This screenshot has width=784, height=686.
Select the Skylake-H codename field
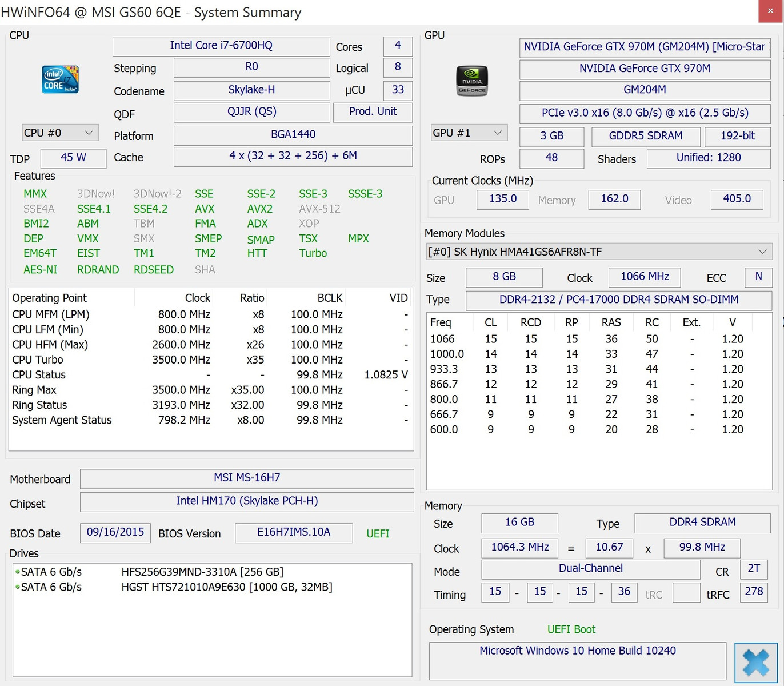click(x=251, y=90)
